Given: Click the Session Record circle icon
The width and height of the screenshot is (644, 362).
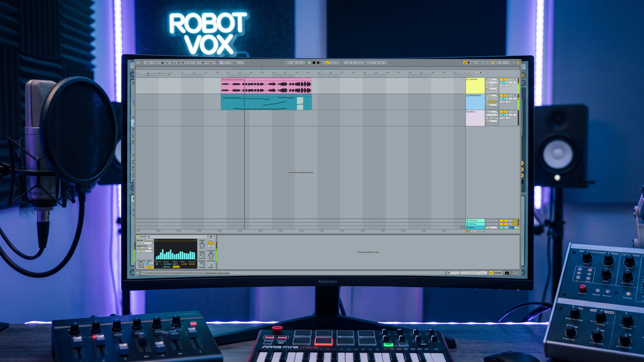Looking at the screenshot, I should coord(338,63).
